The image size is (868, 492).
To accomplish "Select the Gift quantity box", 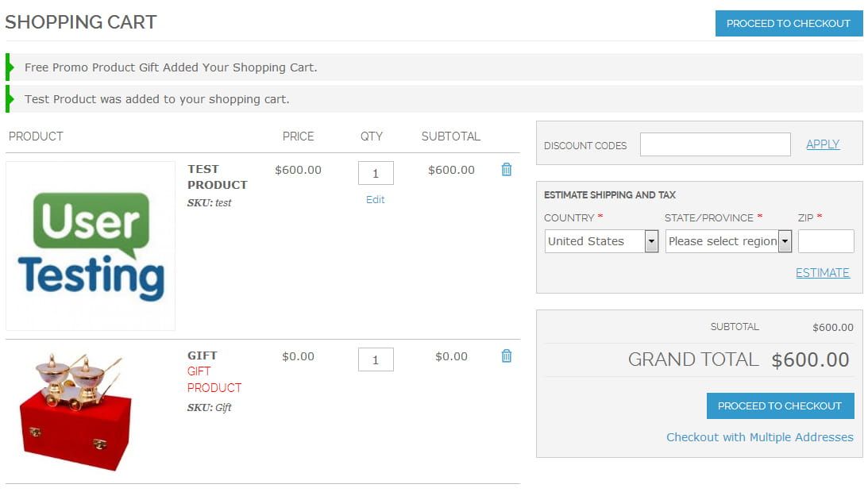I will pyautogui.click(x=376, y=359).
